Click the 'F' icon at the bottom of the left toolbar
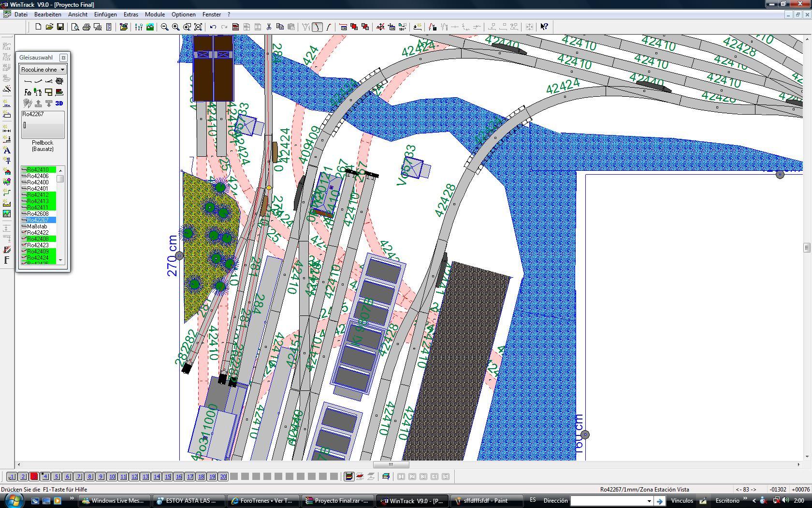 pyautogui.click(x=7, y=260)
